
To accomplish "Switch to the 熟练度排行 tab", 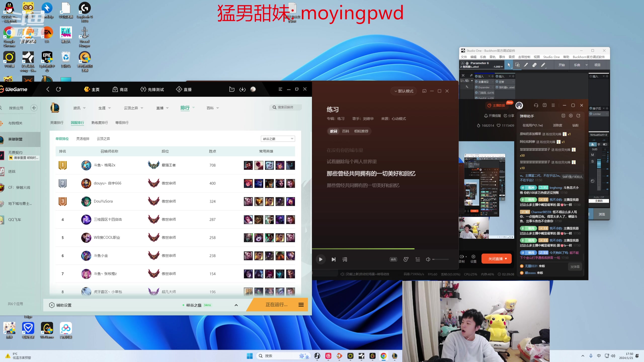I will pos(100,123).
